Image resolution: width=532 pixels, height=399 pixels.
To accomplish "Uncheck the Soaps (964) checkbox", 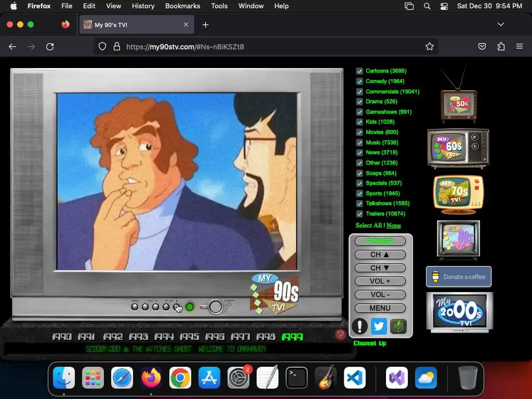I will tap(360, 173).
